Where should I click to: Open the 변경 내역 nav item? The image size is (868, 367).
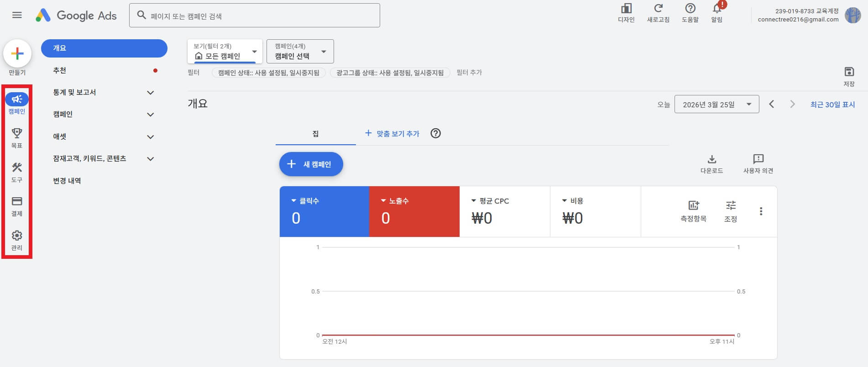(x=67, y=181)
